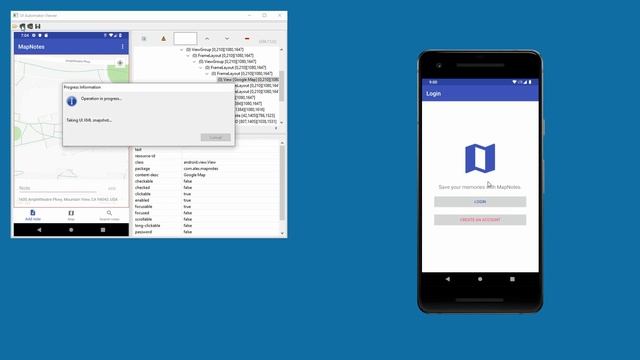Click the Back nav button in the snapshot preview
640x360 pixels.
(x=39, y=230)
